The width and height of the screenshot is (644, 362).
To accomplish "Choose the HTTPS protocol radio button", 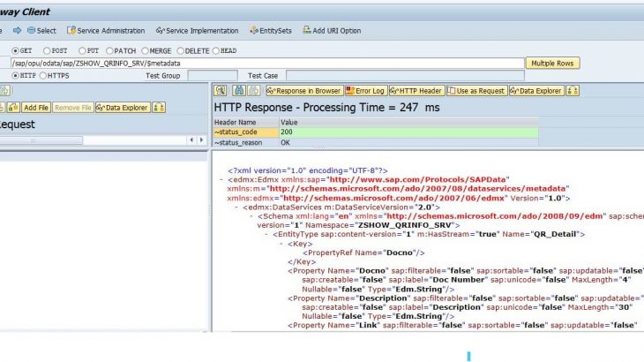I will [x=43, y=75].
